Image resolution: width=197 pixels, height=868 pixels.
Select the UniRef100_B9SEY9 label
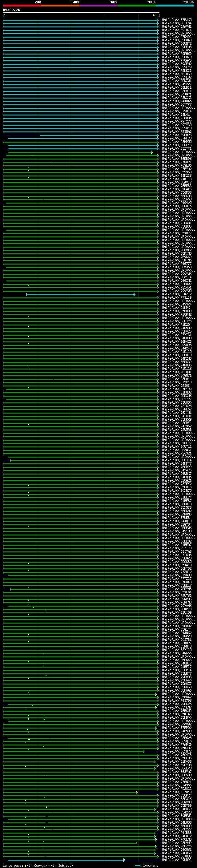pyautogui.click(x=176, y=67)
